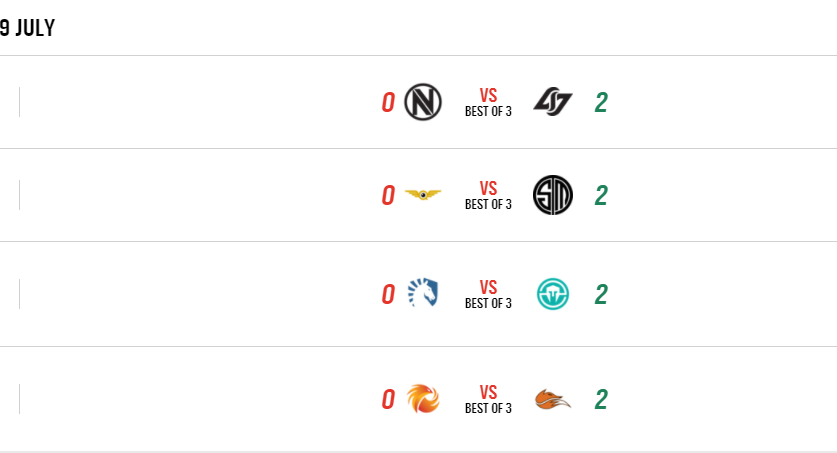Image resolution: width=837 pixels, height=453 pixels.
Task: Click the green 2 score beside CLG
Action: pyautogui.click(x=601, y=103)
